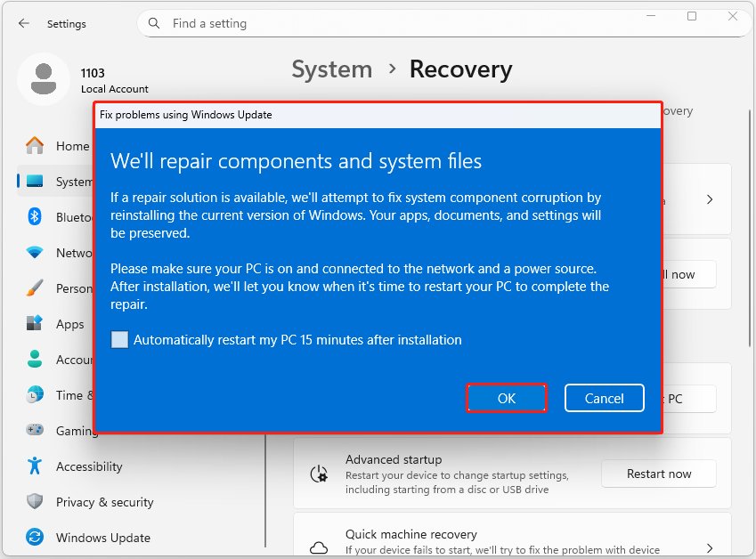Confirm the repair by clicking OK
The image size is (756, 559).
click(507, 398)
